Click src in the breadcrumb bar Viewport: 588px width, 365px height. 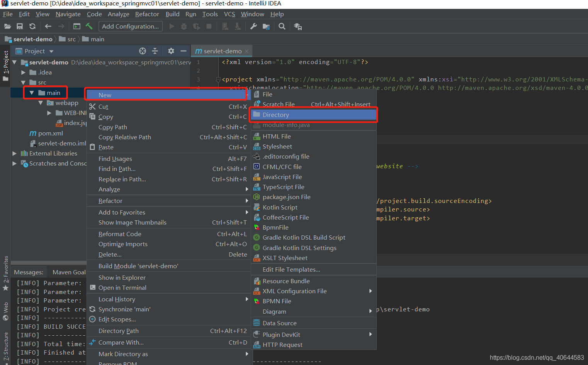(x=68, y=39)
